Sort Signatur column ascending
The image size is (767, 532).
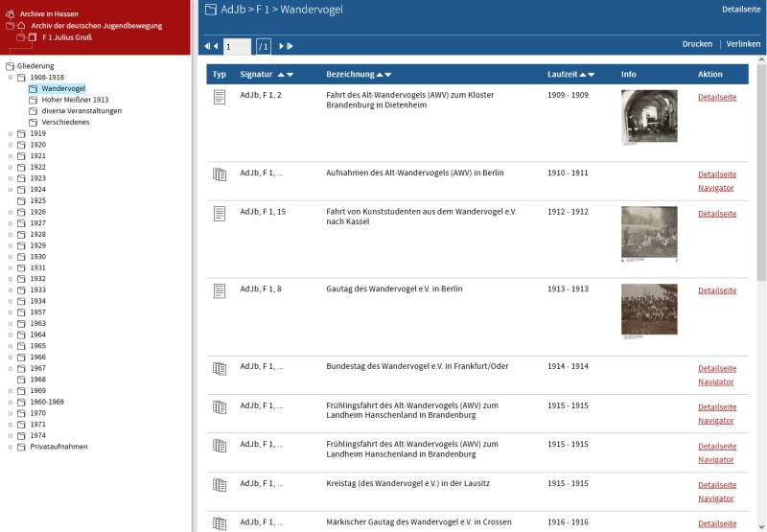pos(279,75)
